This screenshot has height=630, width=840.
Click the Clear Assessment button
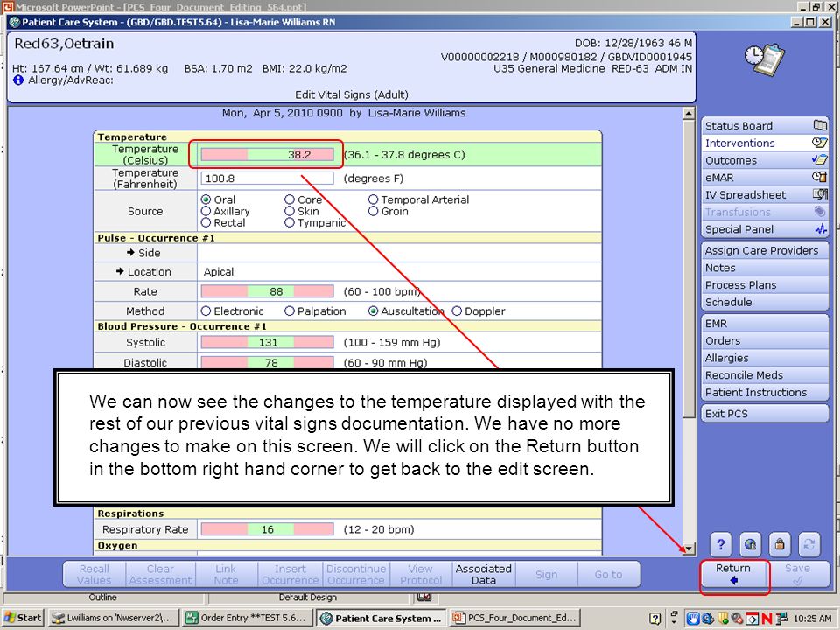coord(160,574)
